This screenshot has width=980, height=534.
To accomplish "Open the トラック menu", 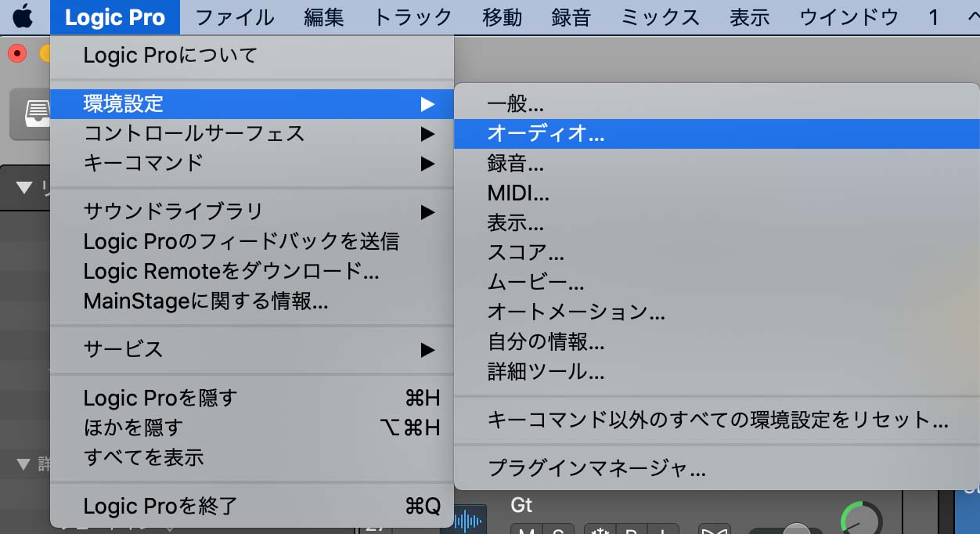I will [413, 16].
